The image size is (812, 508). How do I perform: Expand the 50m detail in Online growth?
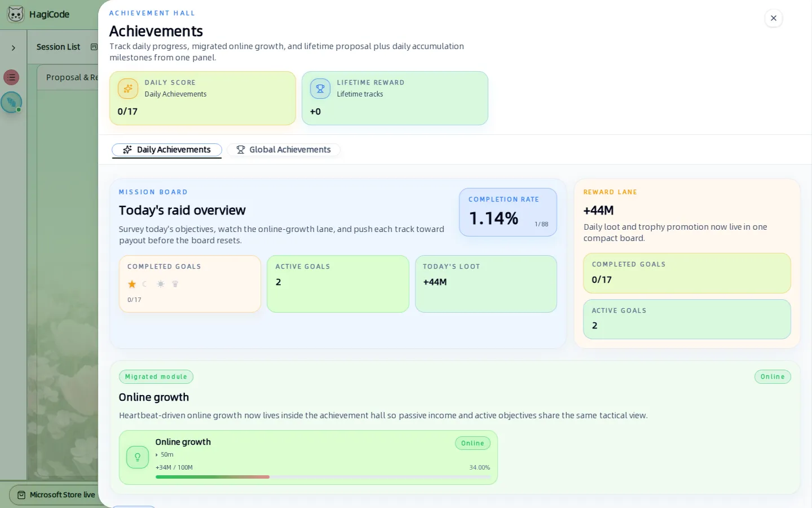point(165,454)
